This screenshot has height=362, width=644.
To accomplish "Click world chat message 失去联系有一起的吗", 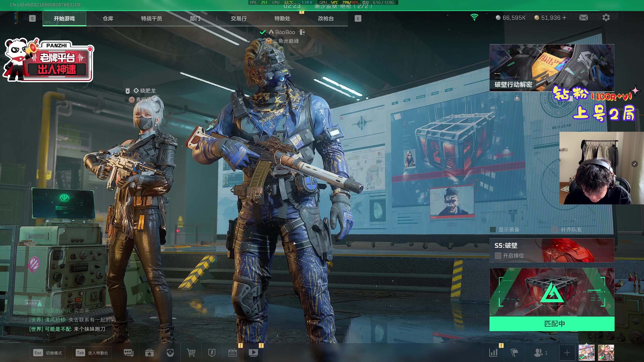I will pos(92,320).
